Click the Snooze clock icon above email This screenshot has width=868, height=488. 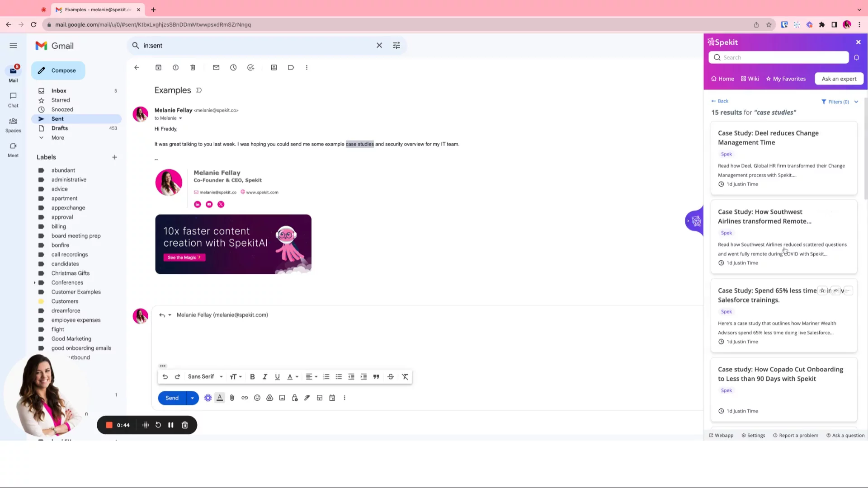[233, 68]
